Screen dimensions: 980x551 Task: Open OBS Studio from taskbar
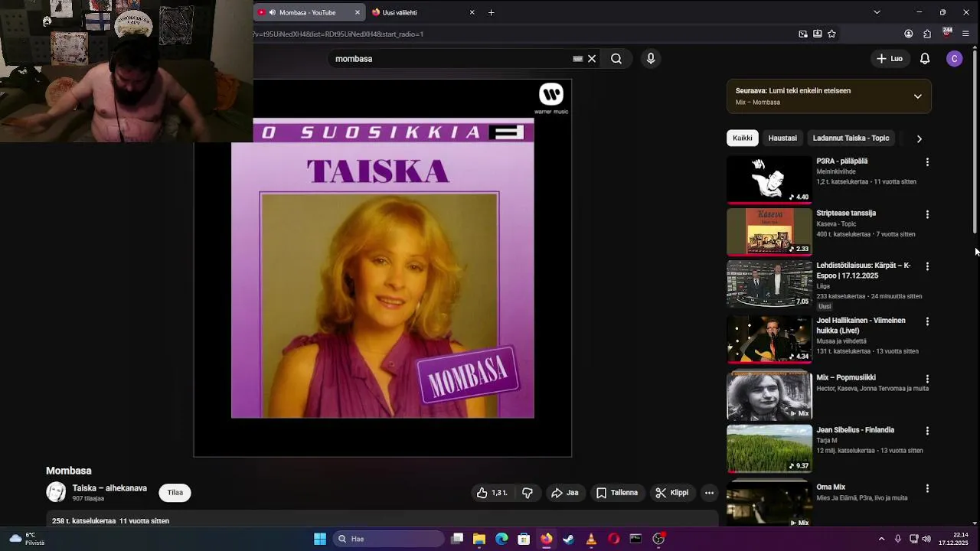[658, 539]
